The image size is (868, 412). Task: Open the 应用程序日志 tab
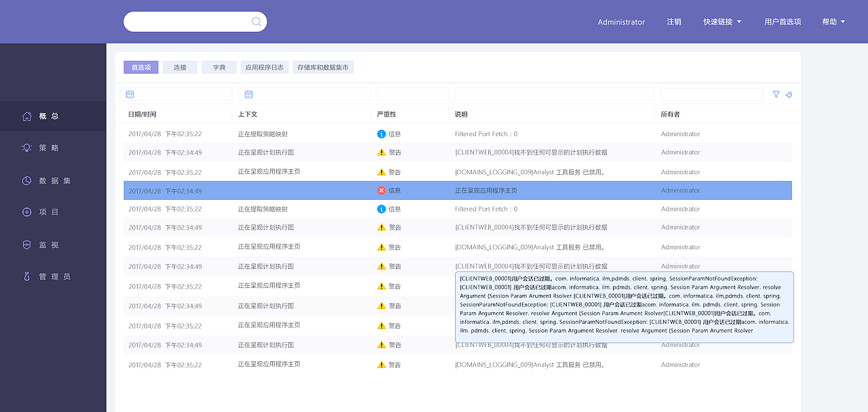[264, 67]
